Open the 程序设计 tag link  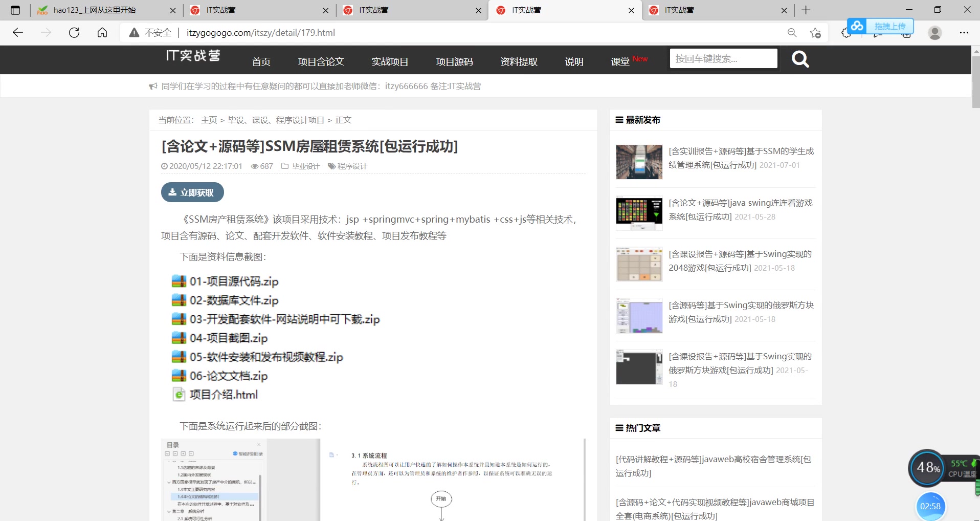pos(352,166)
